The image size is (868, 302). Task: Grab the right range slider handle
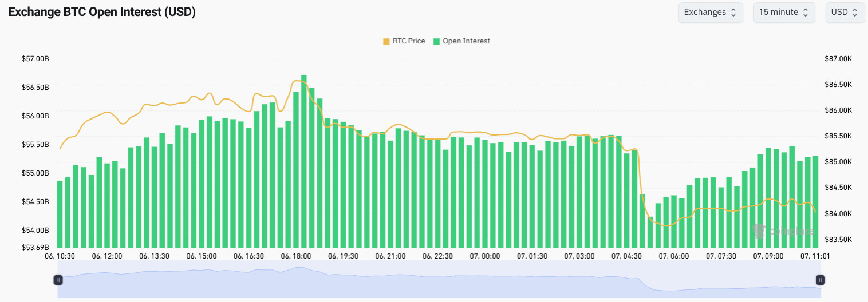(820, 280)
